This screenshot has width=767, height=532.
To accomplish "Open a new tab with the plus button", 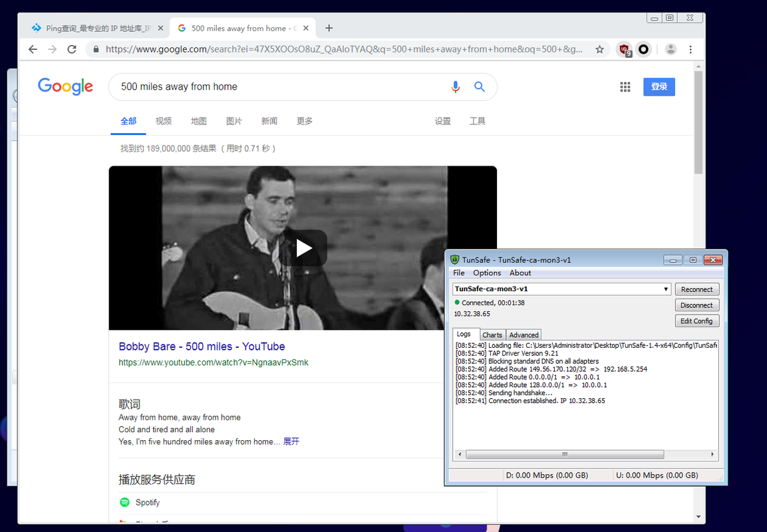I will tap(329, 29).
